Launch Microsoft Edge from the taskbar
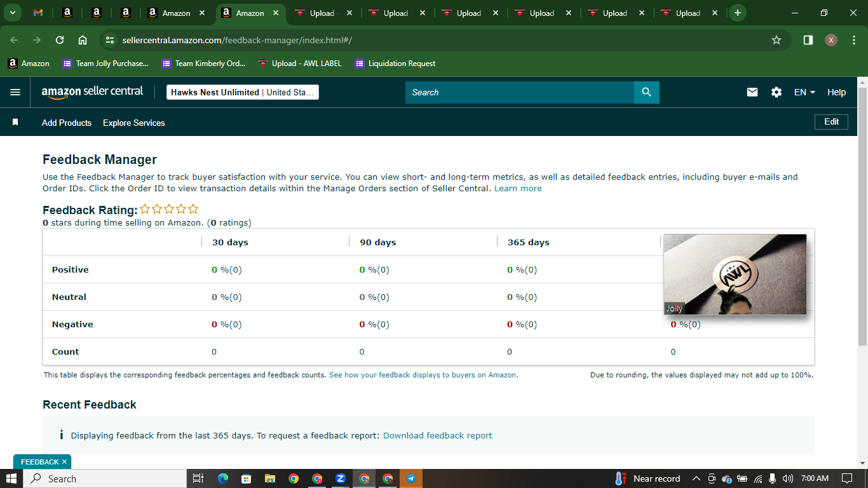Screen dimensions: 868x488 pyautogui.click(x=222, y=478)
